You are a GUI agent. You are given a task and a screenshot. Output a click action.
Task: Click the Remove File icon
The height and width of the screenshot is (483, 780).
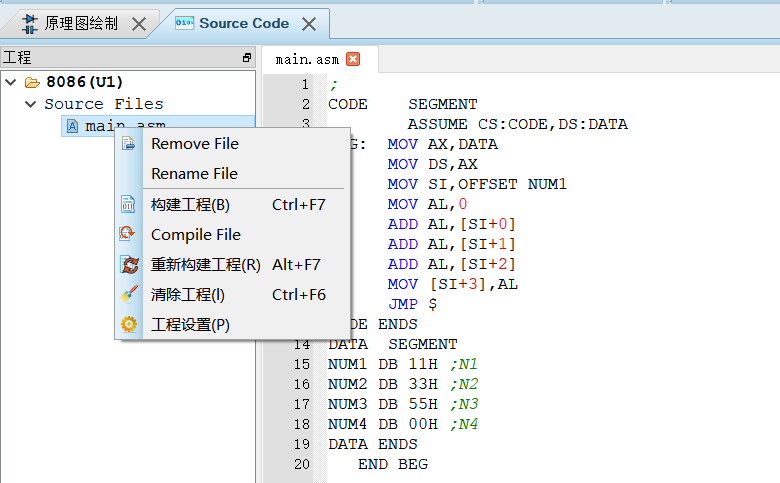tap(128, 144)
